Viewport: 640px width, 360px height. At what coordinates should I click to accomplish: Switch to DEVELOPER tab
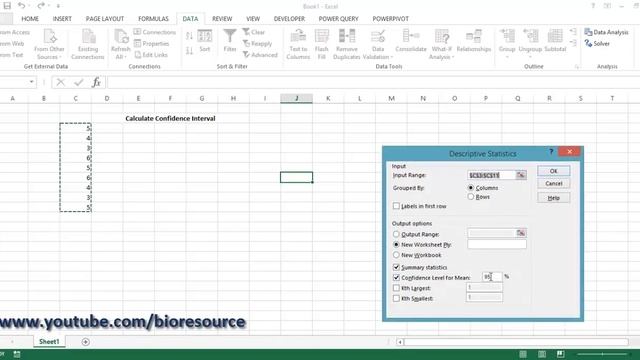click(x=289, y=19)
